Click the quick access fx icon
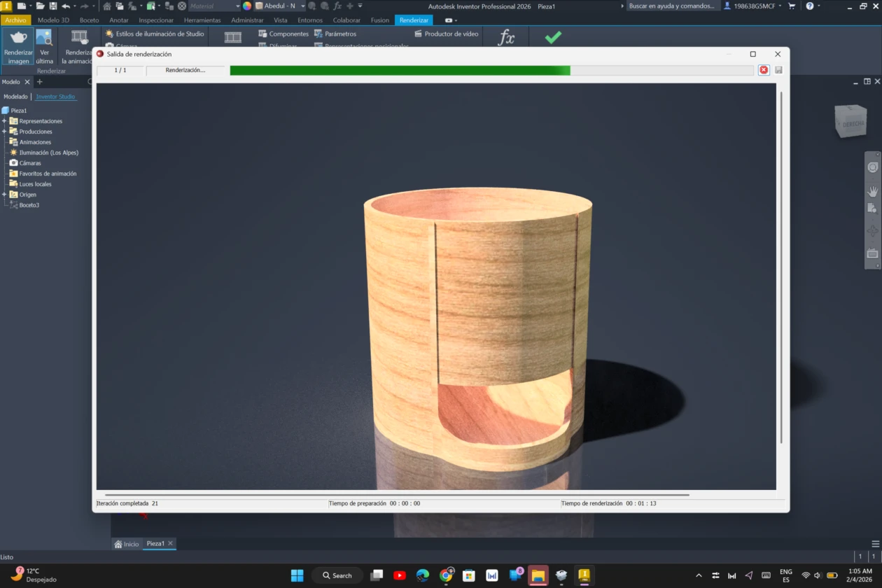 click(x=337, y=6)
